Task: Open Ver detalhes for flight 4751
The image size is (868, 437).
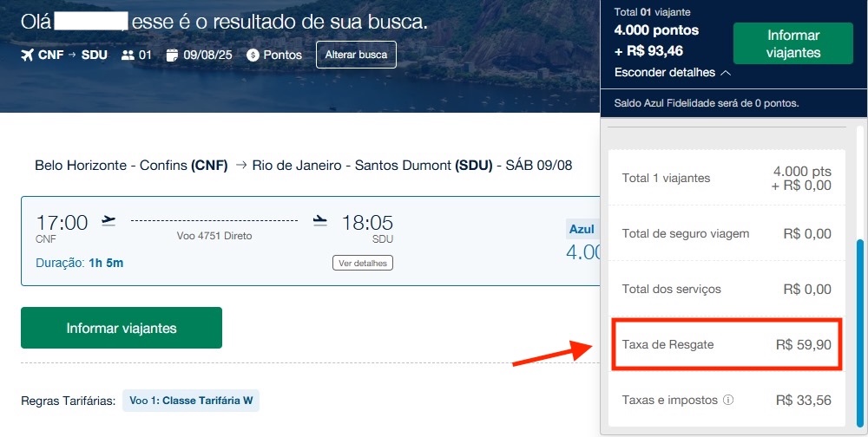Action: pyautogui.click(x=363, y=263)
